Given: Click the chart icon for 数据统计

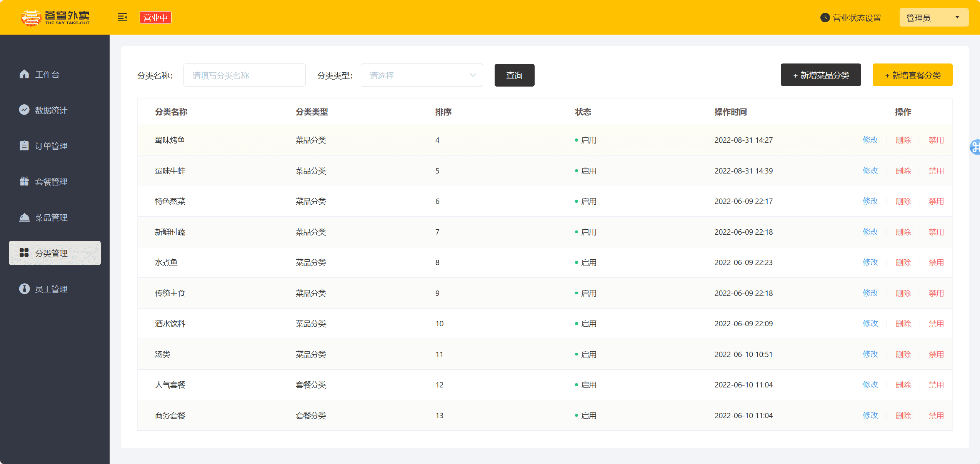Looking at the screenshot, I should click(x=24, y=110).
